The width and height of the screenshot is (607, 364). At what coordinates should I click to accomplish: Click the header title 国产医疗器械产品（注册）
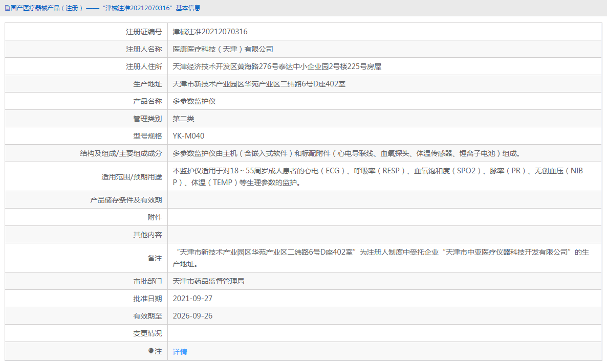click(47, 8)
